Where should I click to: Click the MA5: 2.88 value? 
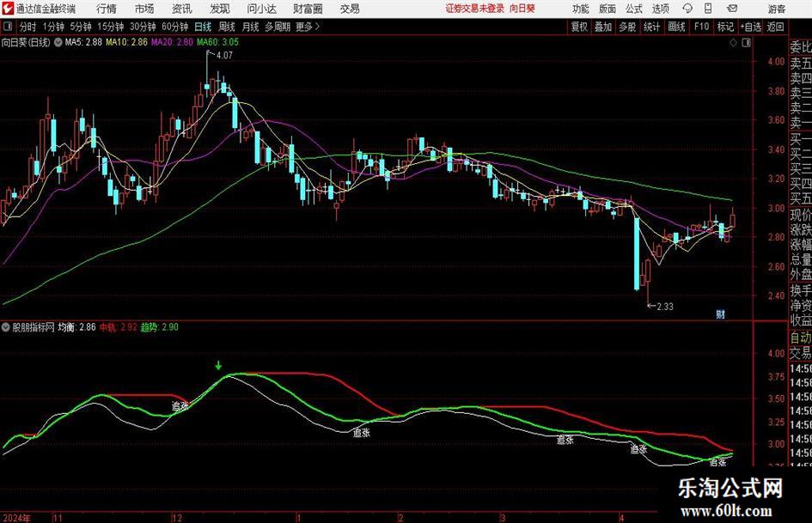tap(83, 42)
